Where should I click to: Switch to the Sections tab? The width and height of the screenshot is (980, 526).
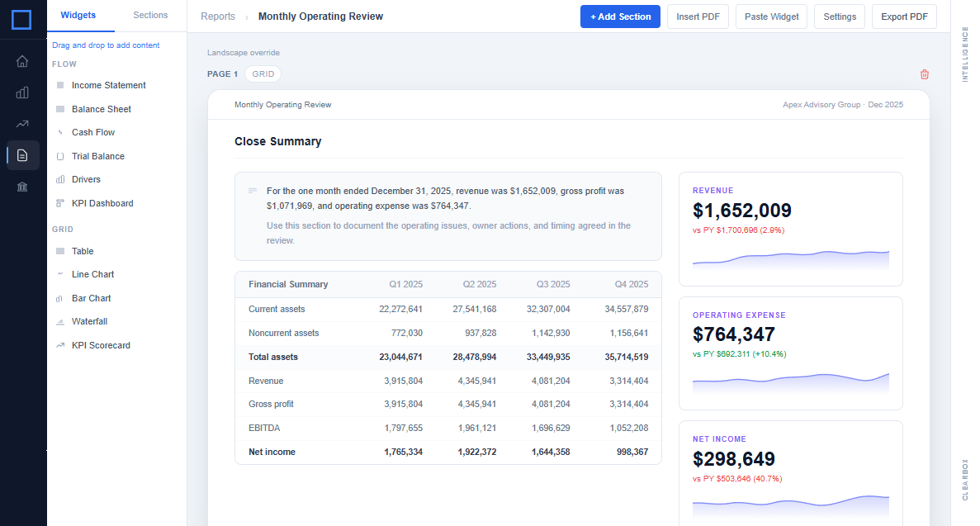pyautogui.click(x=150, y=15)
